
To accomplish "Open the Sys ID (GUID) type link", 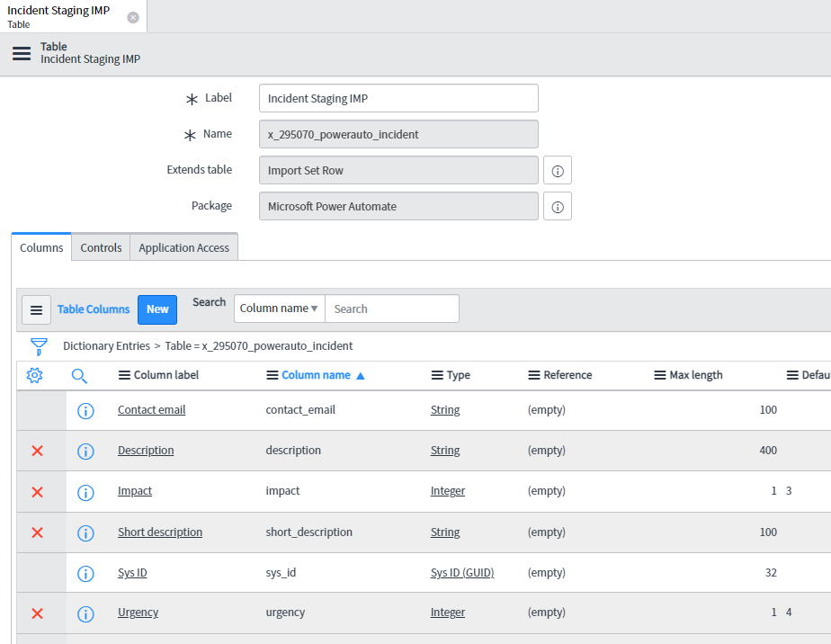I will 462,572.
